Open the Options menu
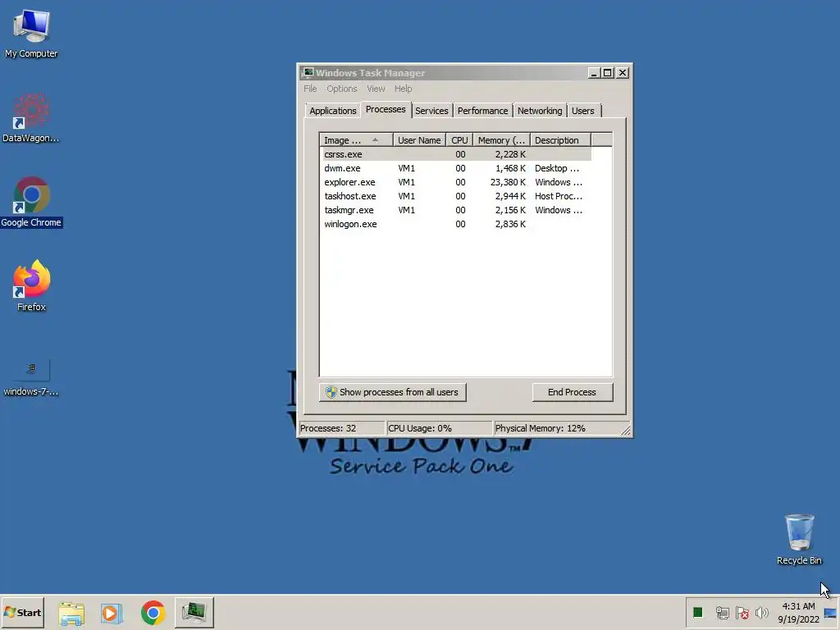840x630 pixels. [342, 89]
